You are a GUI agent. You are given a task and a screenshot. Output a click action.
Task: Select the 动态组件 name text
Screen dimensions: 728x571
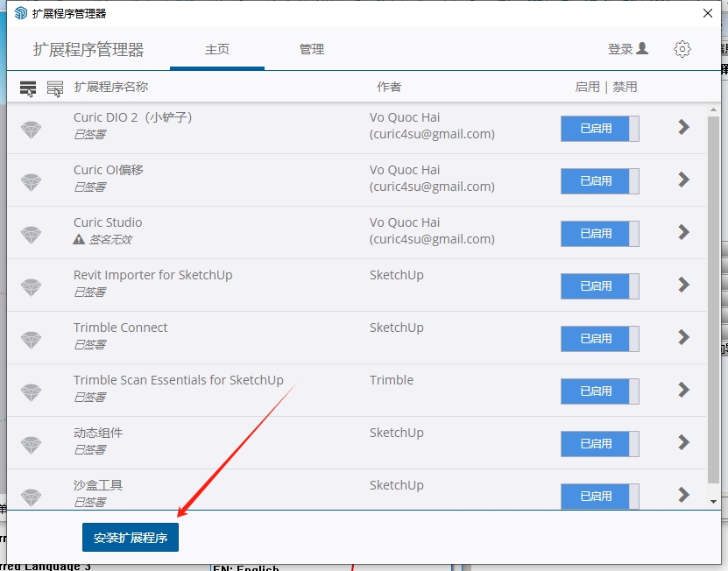[98, 433]
